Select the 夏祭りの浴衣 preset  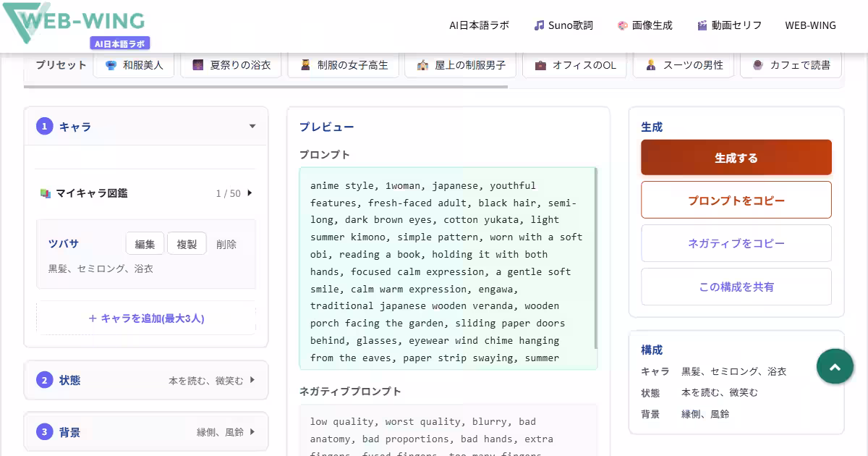point(231,65)
